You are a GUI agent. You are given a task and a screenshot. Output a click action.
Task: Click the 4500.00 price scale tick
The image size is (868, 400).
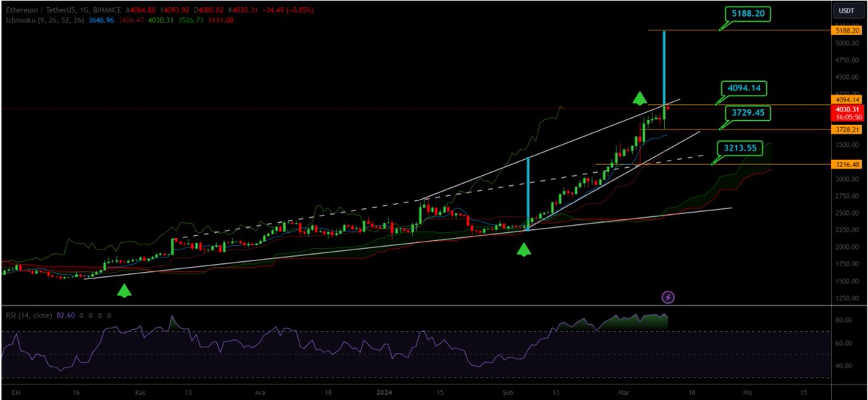846,77
